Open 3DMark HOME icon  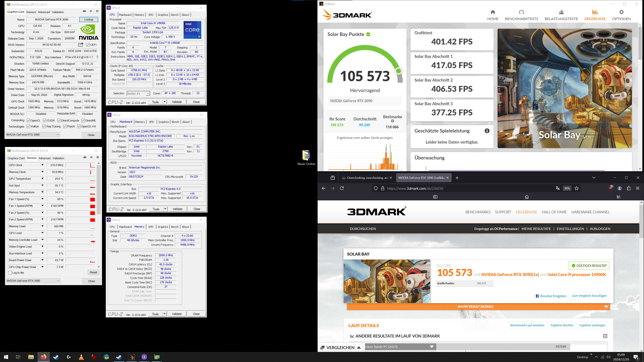point(493,12)
